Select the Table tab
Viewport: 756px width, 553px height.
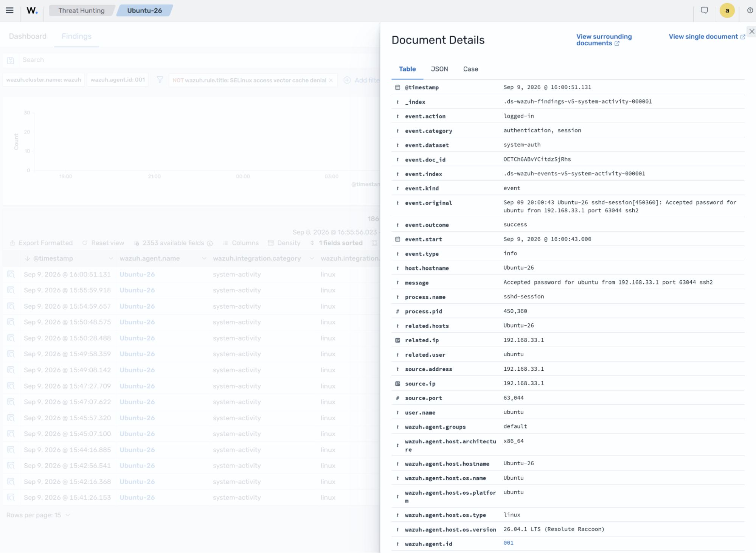[407, 69]
